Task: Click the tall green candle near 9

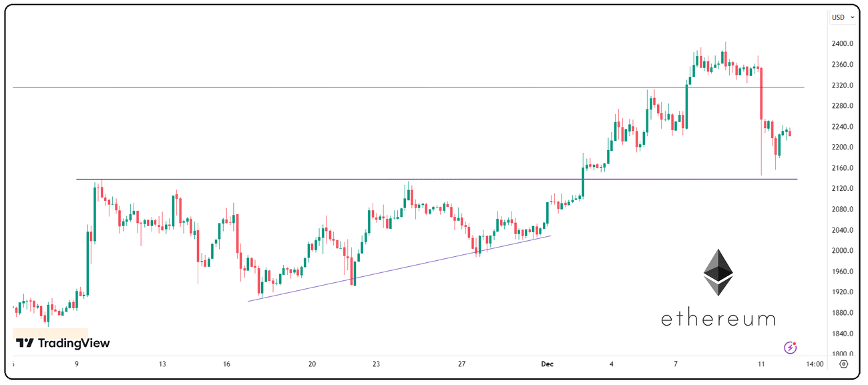Action: click(x=87, y=264)
